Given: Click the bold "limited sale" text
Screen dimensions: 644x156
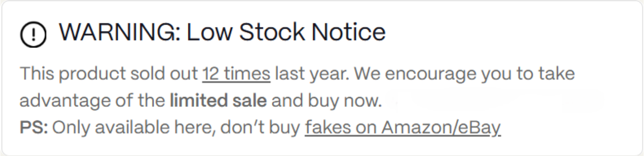Looking at the screenshot, I should click(218, 101).
